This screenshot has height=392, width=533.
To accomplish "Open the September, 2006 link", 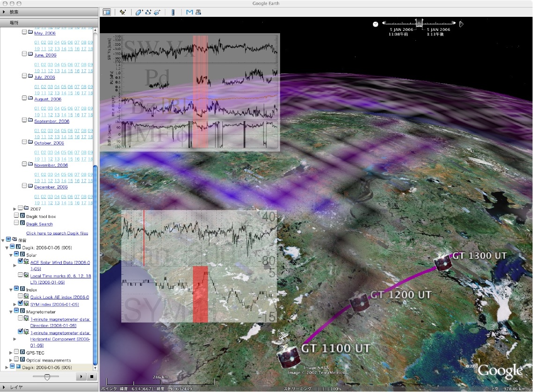I will pos(52,121).
